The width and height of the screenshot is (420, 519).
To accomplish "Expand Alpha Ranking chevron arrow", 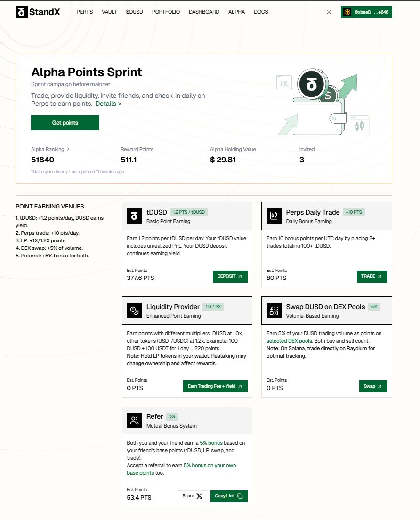I will click(69, 149).
